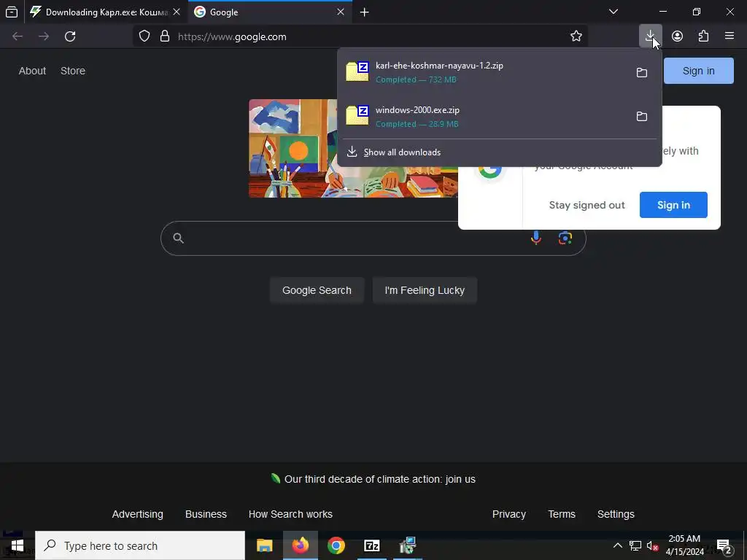Open About link

point(32,71)
